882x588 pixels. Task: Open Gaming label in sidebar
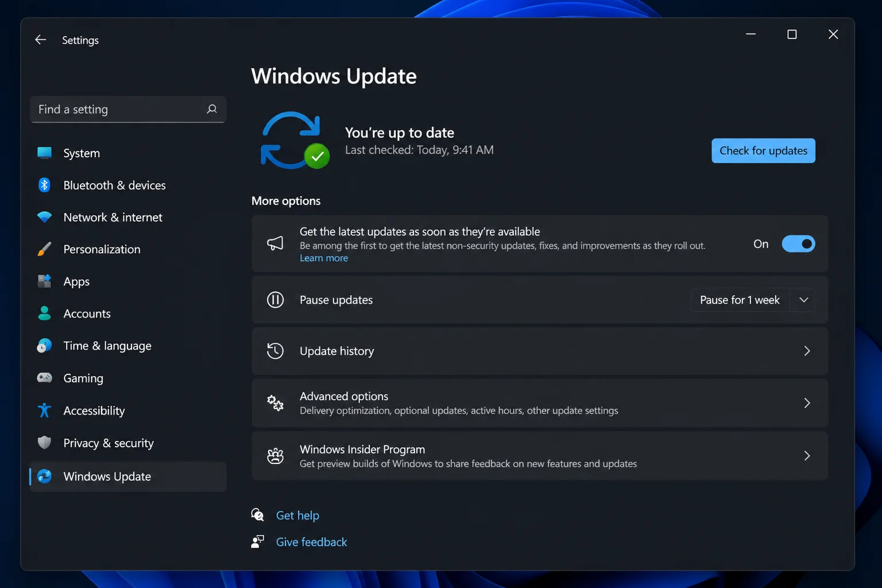pyautogui.click(x=83, y=378)
